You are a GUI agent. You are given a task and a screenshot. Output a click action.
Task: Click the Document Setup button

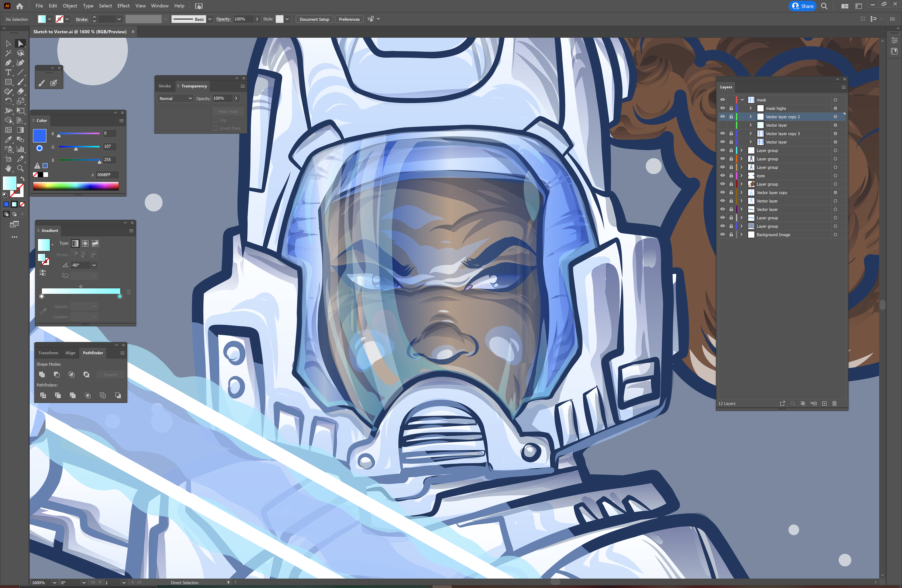point(314,19)
